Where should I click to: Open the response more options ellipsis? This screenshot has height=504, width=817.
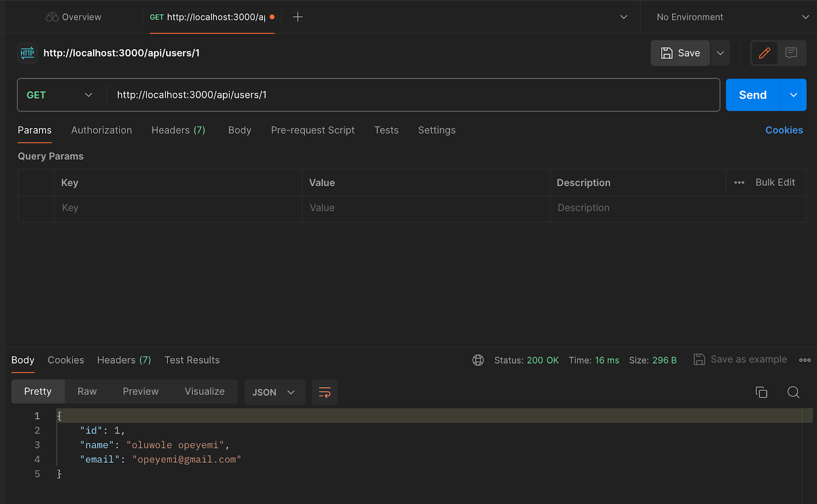point(805,360)
